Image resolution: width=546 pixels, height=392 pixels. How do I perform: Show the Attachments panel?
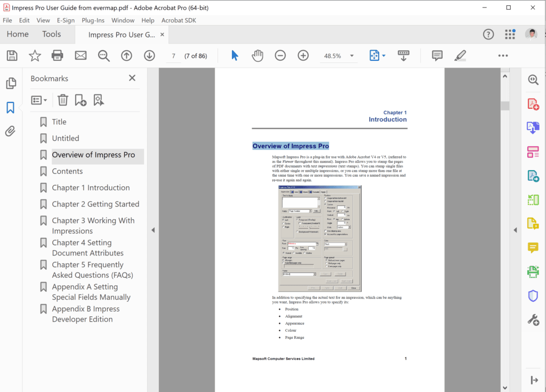(10, 131)
